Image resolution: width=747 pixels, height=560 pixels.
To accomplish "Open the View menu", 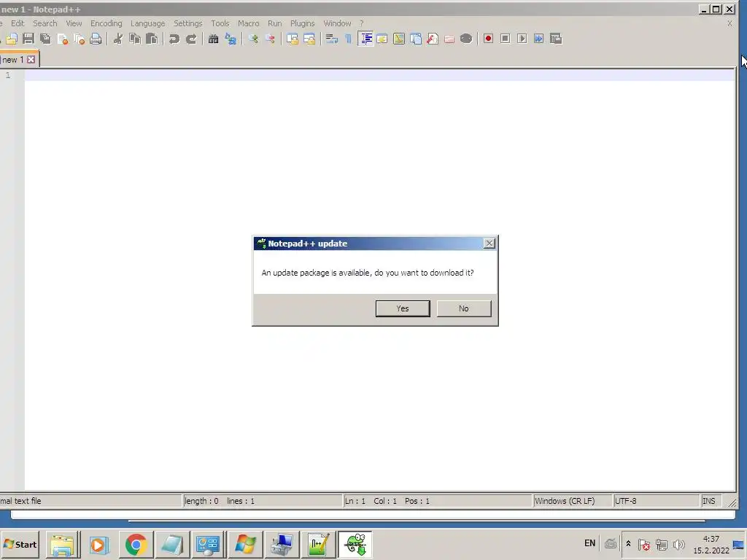I will pos(74,23).
